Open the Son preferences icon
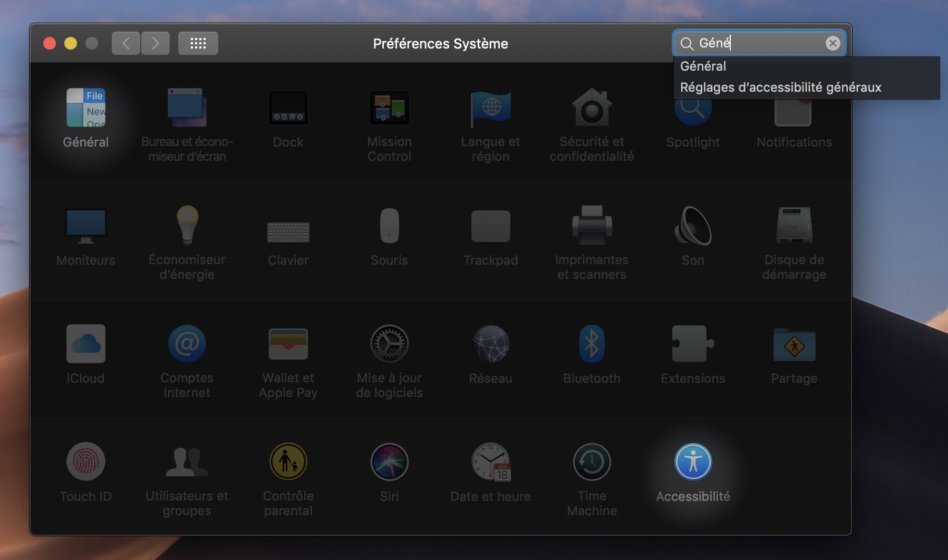The image size is (948, 560). tap(693, 226)
